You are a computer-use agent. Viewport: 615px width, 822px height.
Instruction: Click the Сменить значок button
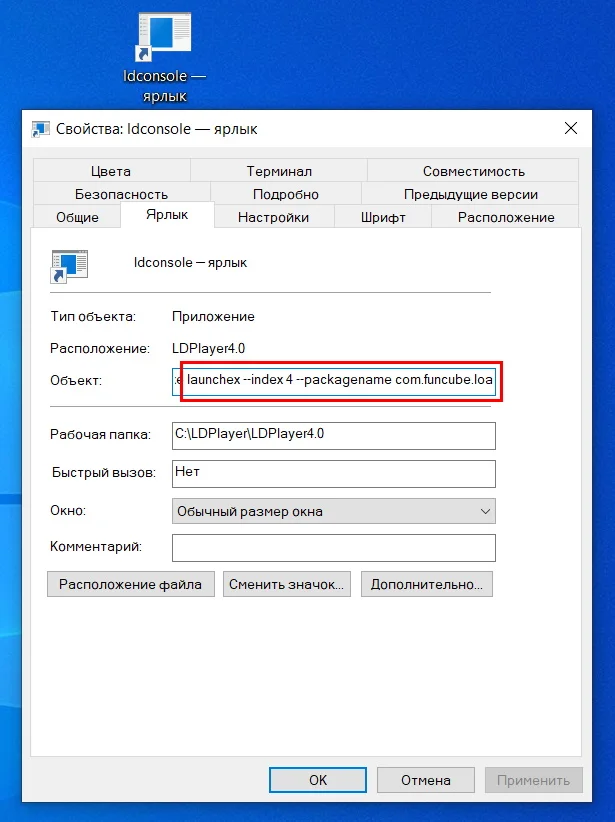click(x=286, y=584)
